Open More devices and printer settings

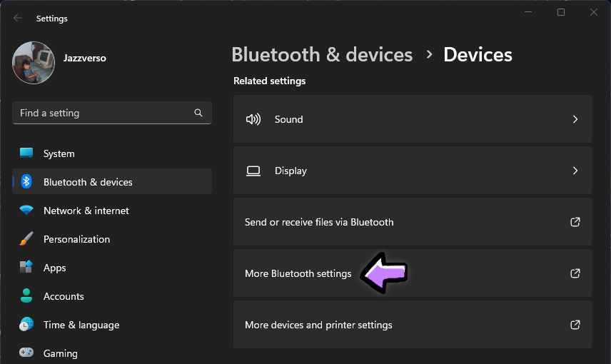point(318,325)
